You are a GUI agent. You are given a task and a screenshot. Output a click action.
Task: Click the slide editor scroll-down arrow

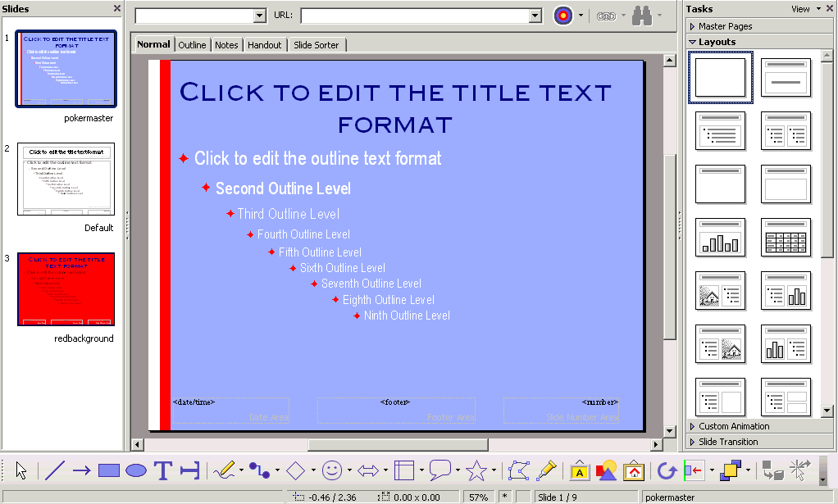point(670,431)
